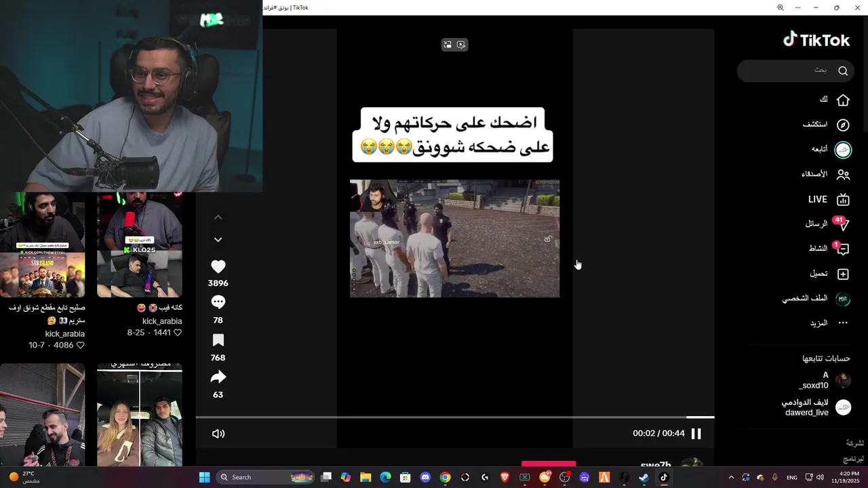Open the title bar three-dots menu

point(798,7)
